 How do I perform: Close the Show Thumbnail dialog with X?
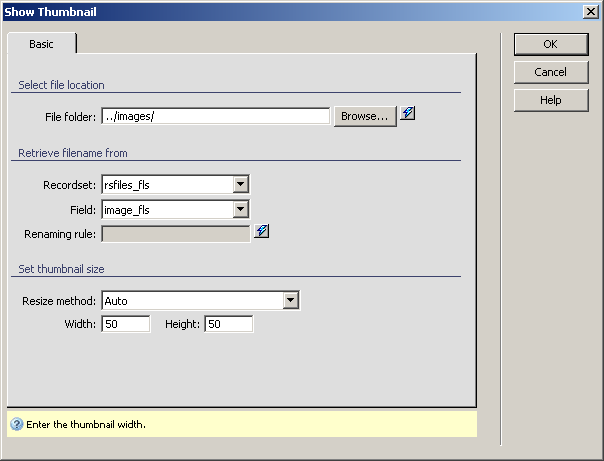pyautogui.click(x=591, y=11)
